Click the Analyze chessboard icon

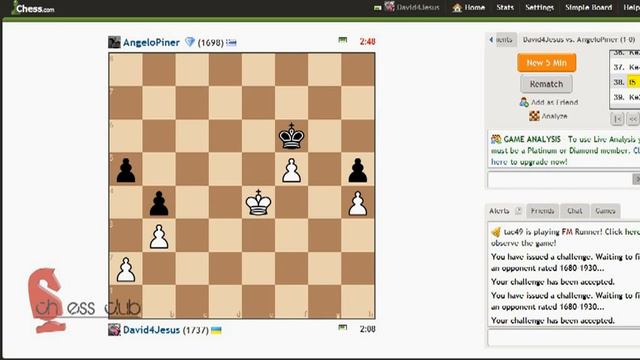pyautogui.click(x=534, y=116)
